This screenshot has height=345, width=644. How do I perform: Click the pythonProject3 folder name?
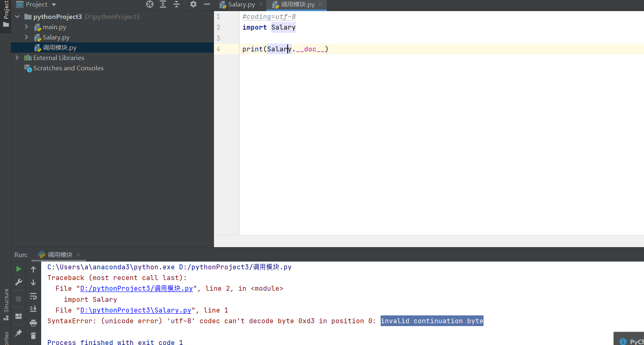58,17
